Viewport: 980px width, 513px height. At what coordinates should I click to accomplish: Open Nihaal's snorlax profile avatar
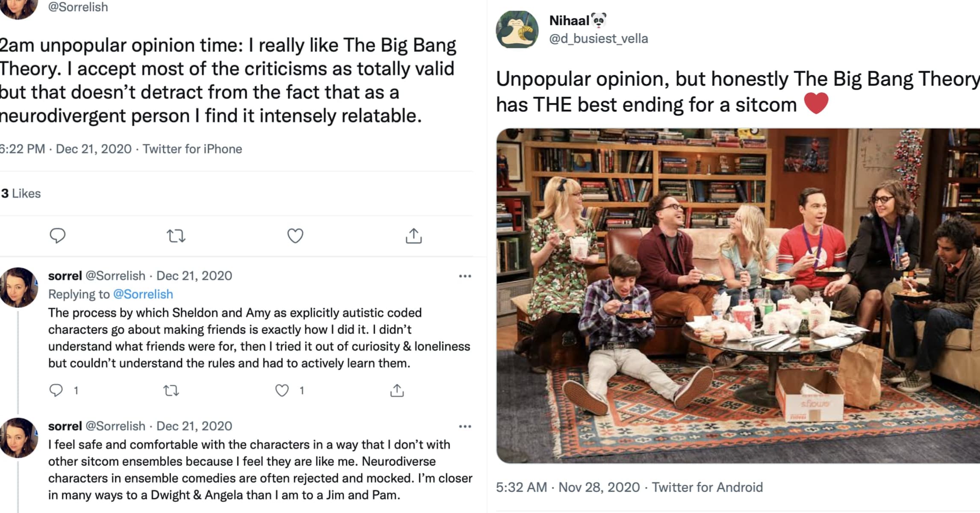click(517, 29)
